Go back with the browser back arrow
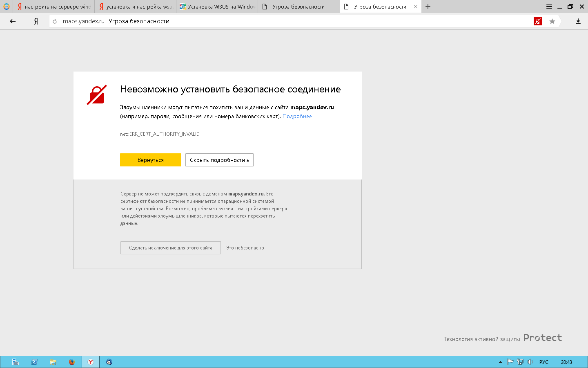 click(13, 21)
